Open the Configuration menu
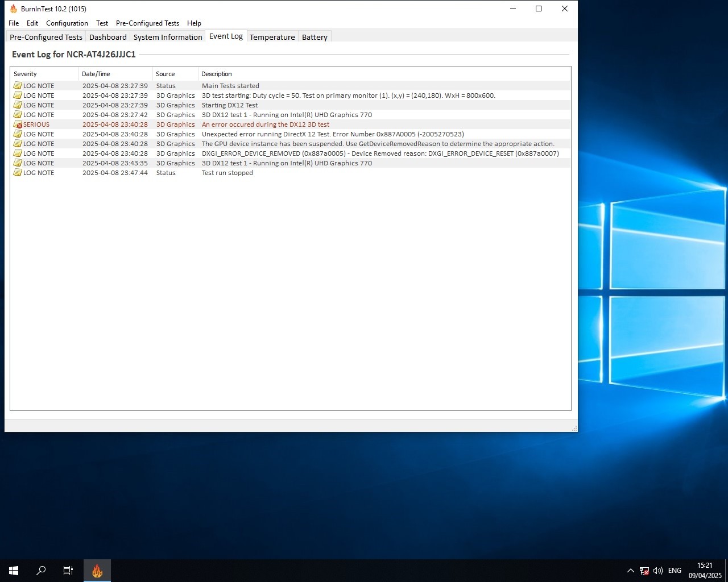The width and height of the screenshot is (728, 582). click(67, 23)
